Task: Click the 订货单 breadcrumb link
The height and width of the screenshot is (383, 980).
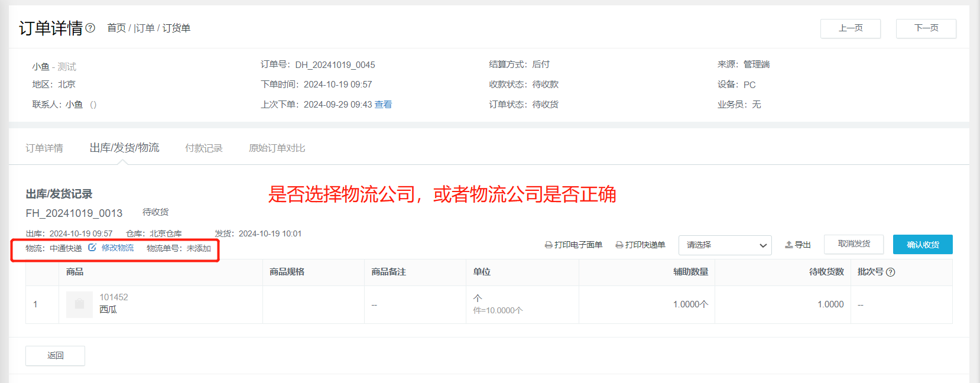Action: point(176,28)
